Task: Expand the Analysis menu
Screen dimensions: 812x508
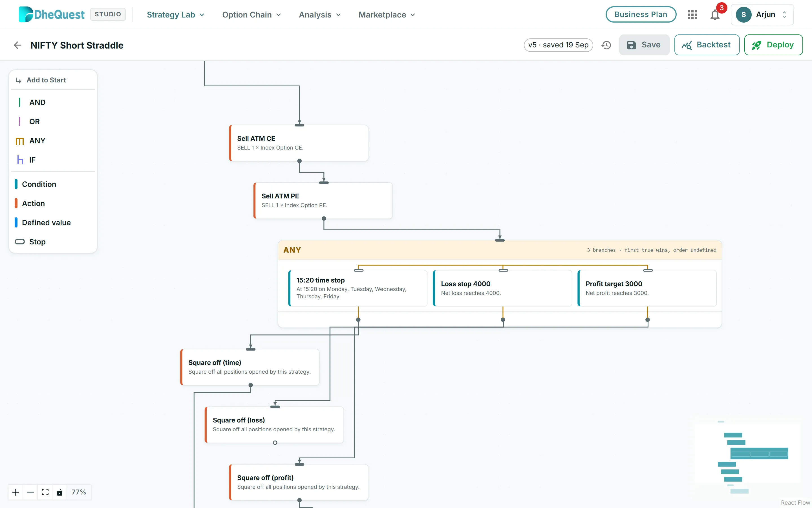Action: [320, 15]
